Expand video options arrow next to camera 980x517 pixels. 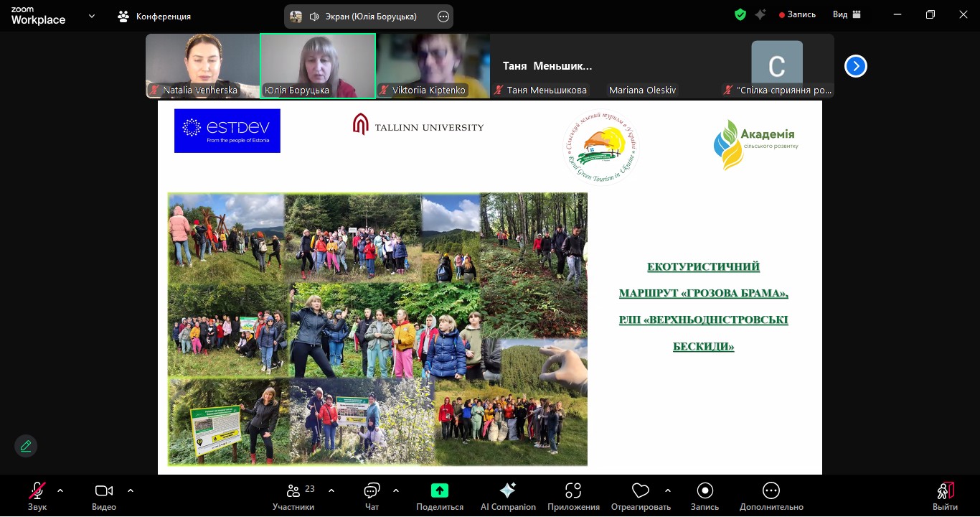click(131, 490)
